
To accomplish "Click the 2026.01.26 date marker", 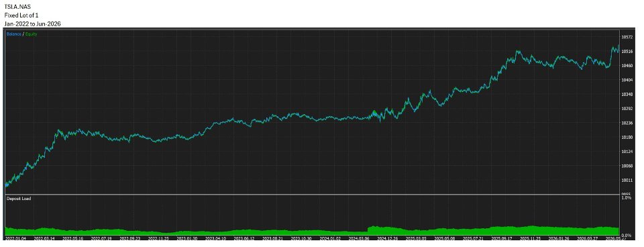I will click(559, 238).
